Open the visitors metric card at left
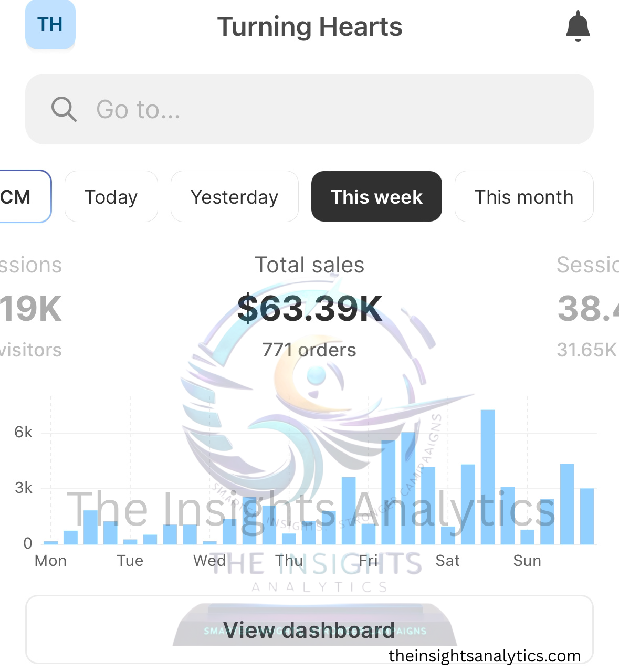The image size is (619, 672). (31, 307)
